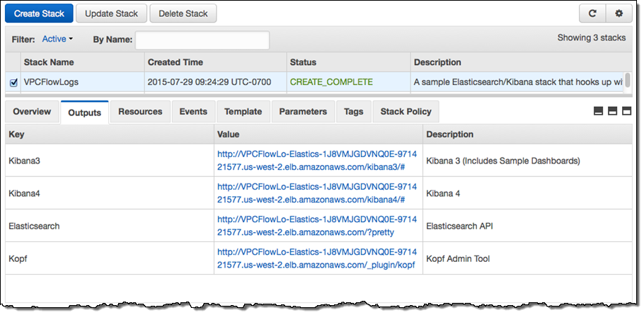Select the middle split-pane layout icon
Viewport: 644px width, 315px height.
pyautogui.click(x=612, y=112)
